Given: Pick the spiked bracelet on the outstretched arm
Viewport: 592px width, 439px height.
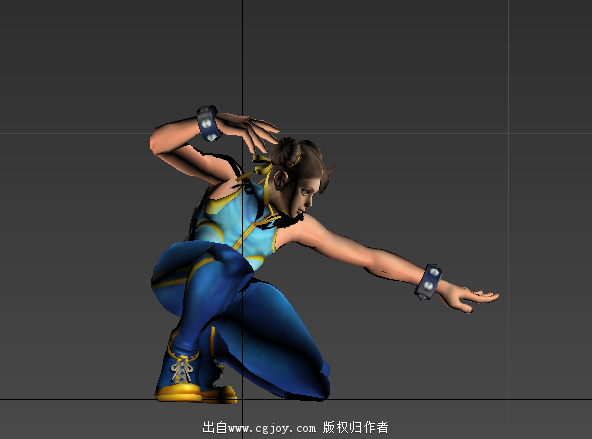Looking at the screenshot, I should click(428, 282).
